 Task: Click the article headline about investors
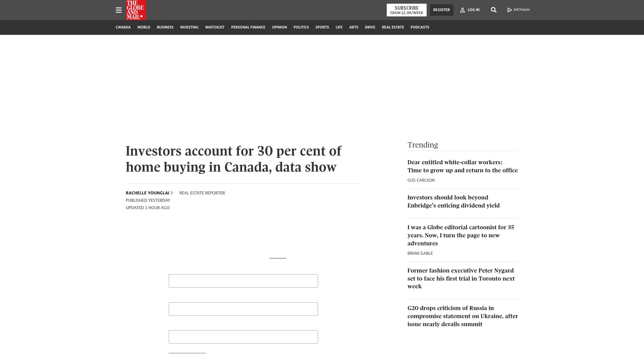click(233, 159)
